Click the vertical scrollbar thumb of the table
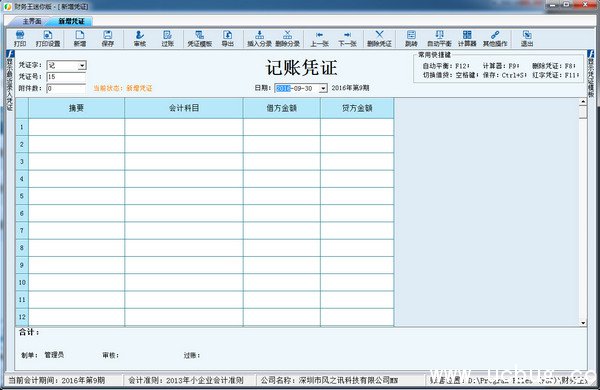This screenshot has height=390, width=600. (x=583, y=112)
